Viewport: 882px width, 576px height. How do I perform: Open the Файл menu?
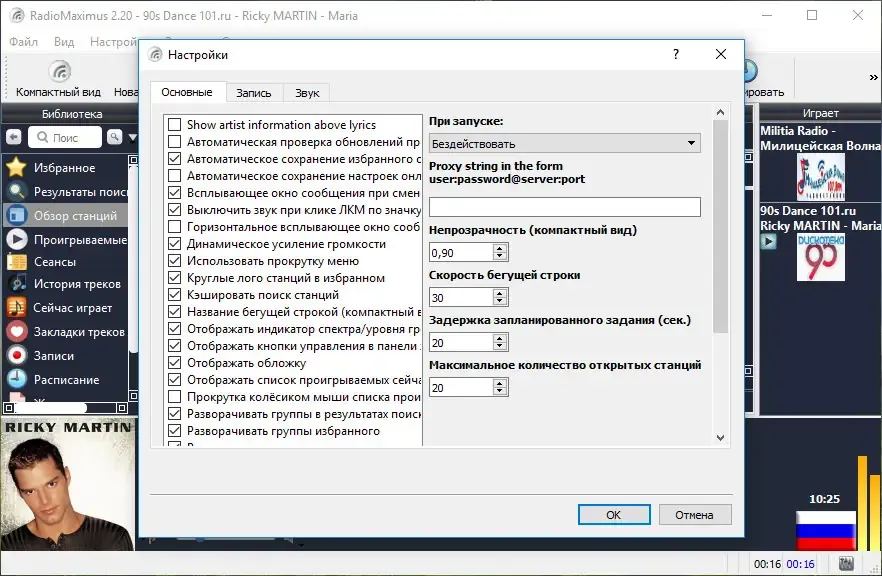click(x=24, y=42)
